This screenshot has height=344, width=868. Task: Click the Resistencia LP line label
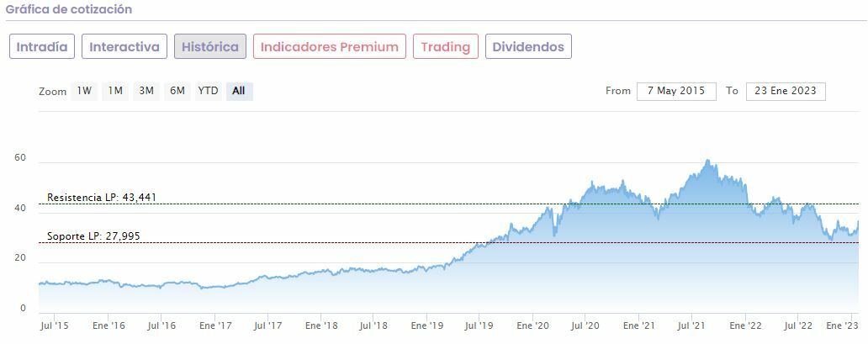pos(102,198)
